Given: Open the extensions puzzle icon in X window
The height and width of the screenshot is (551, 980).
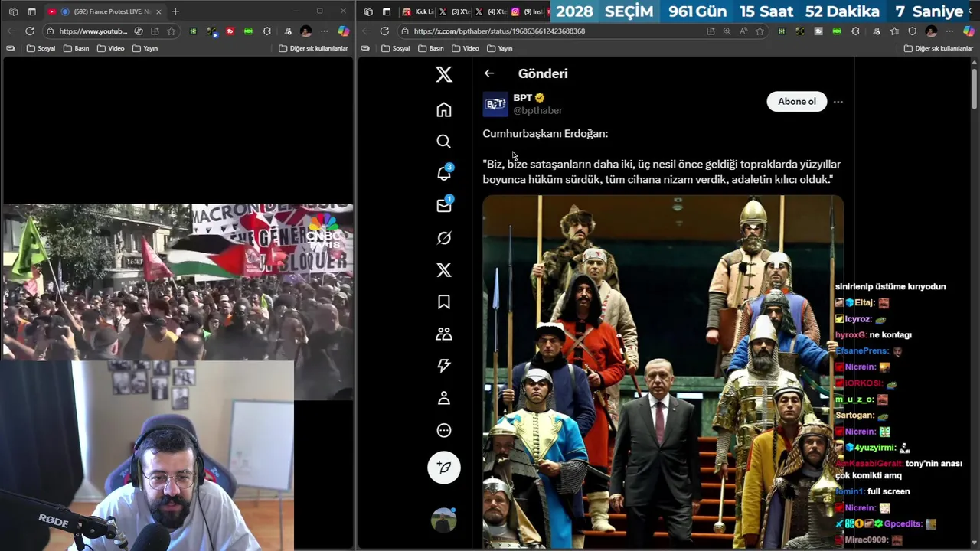Looking at the screenshot, I should [855, 31].
